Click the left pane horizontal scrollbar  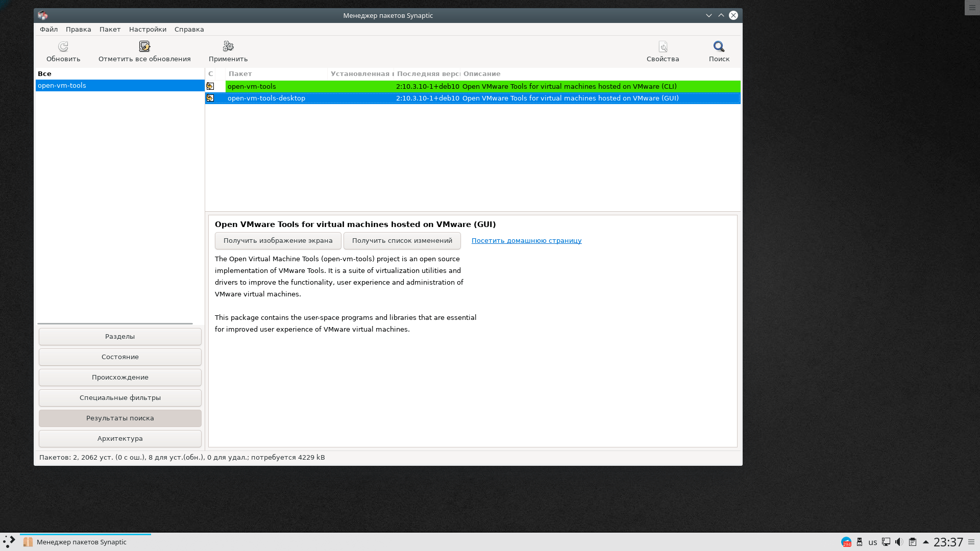click(x=115, y=323)
